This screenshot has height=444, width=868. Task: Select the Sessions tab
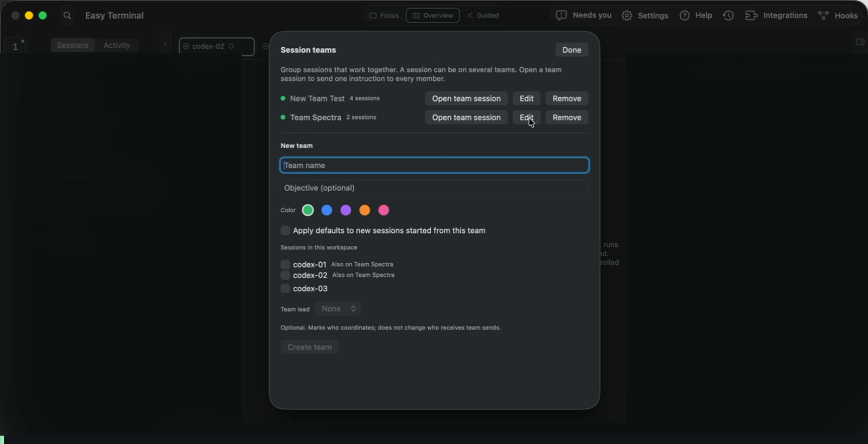73,45
